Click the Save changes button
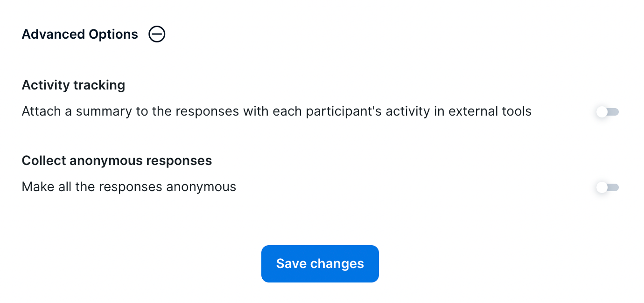Viewport: 644px width, 303px height. tap(320, 264)
